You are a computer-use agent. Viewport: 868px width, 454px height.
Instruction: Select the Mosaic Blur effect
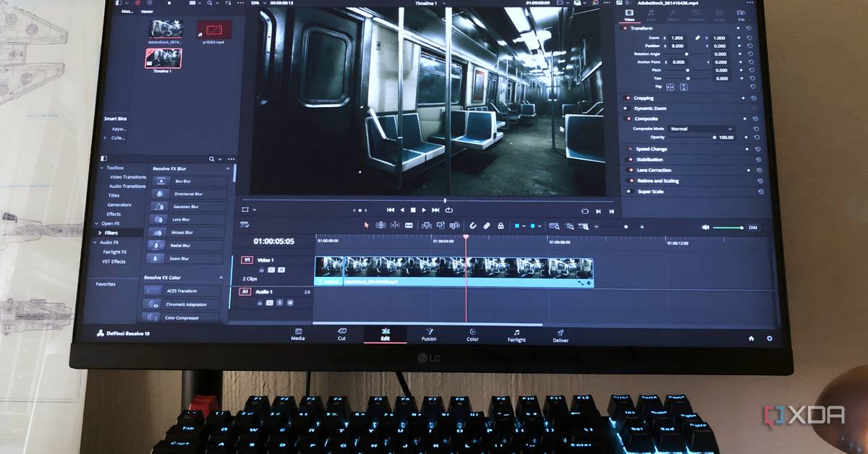click(188, 233)
